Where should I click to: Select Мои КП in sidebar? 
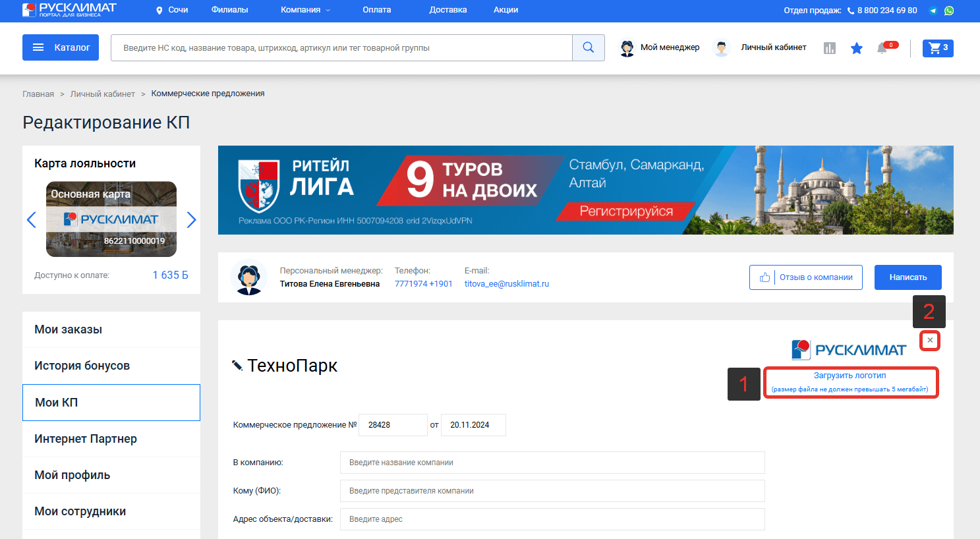click(111, 403)
